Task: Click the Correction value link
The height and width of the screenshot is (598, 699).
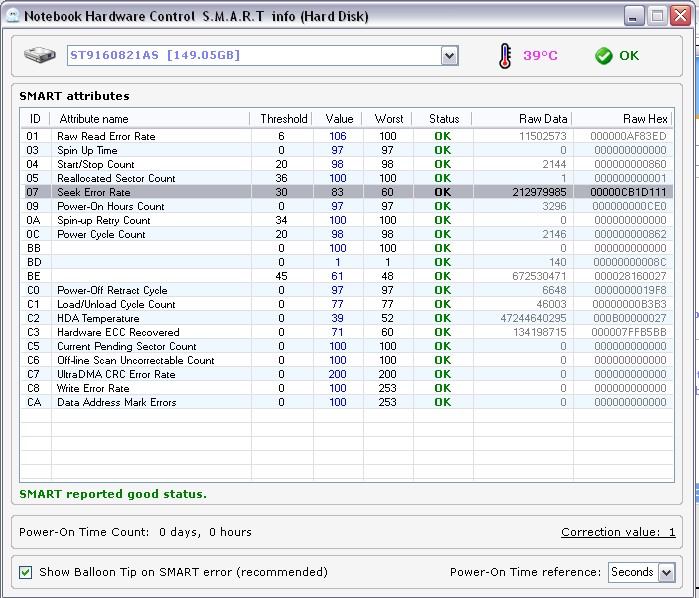Action: click(618, 532)
